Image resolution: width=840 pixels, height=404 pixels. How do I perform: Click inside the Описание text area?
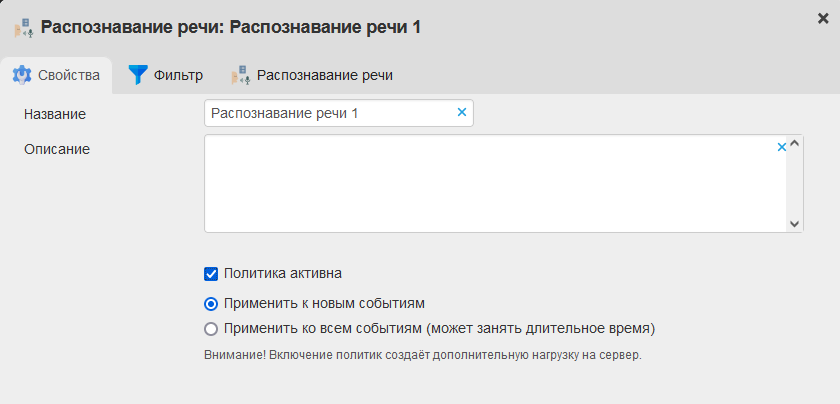[490, 185]
